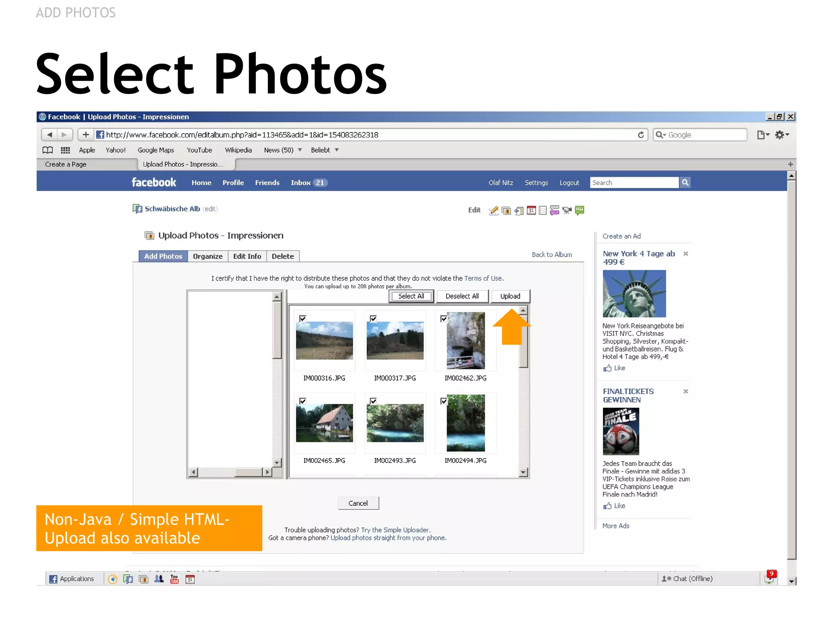Click the page vertical scrollbar thumb
Image resolution: width=840 pixels, height=630 pixels.
click(792, 369)
